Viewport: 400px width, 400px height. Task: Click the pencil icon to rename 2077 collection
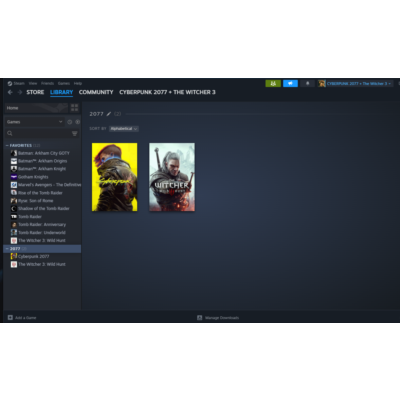tap(109, 114)
